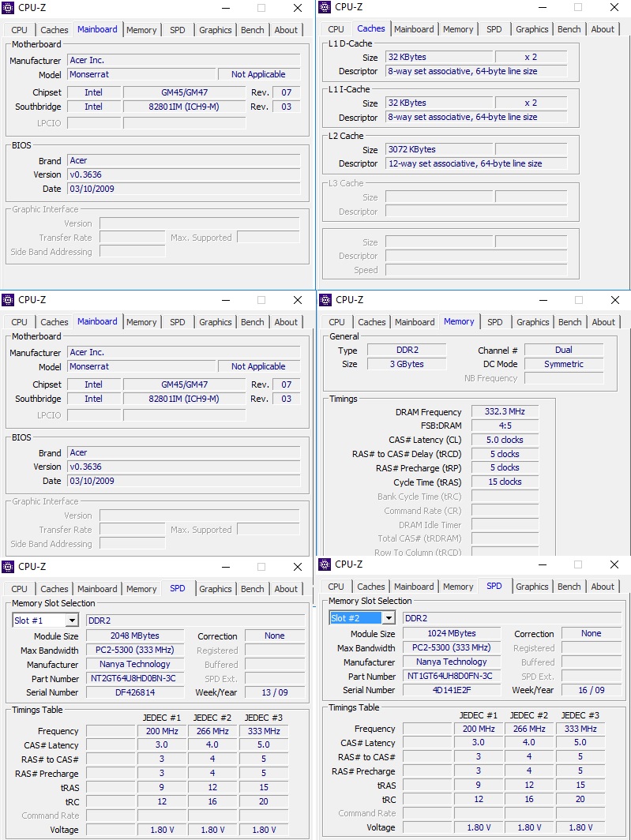Image resolution: width=631 pixels, height=840 pixels.
Task: Open the Slot #2 memory slot dropdown
Action: (389, 618)
